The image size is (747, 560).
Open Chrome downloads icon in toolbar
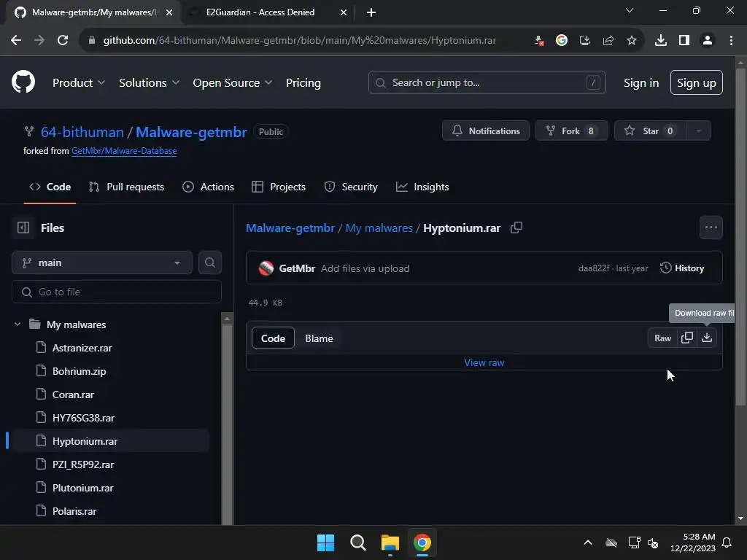(x=660, y=41)
